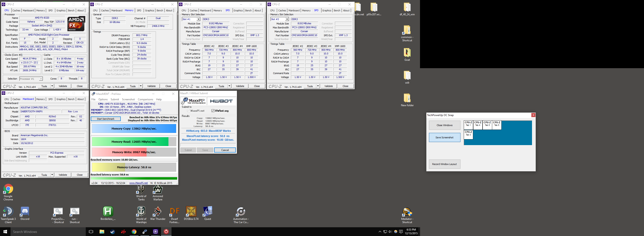Select the CPU-Z Tab 1 thumbnail in OC Snap

tap(468, 125)
